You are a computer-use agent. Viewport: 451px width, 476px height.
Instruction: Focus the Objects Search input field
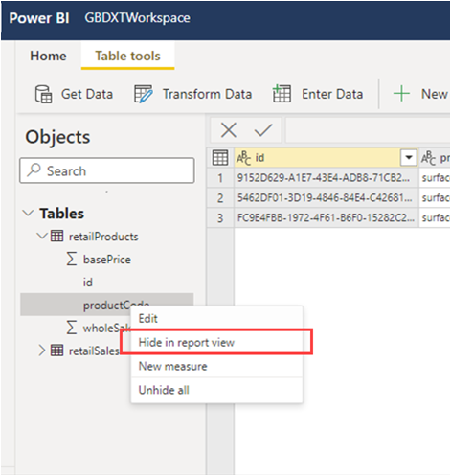[x=107, y=170]
